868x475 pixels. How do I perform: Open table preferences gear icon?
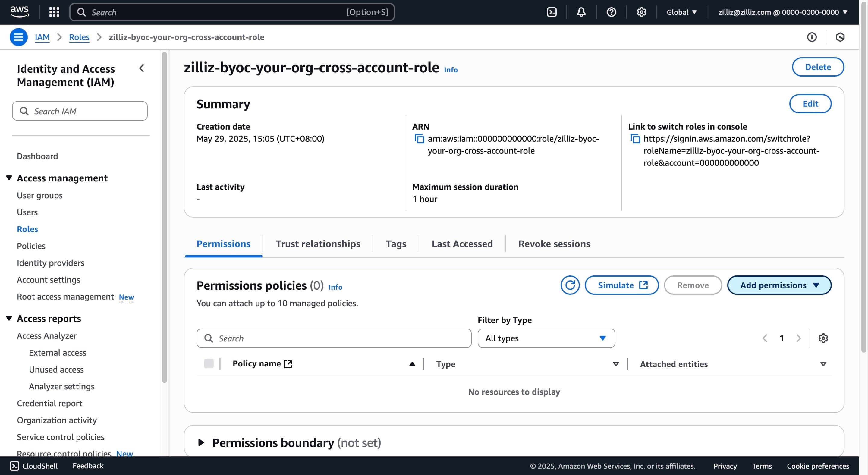click(823, 338)
